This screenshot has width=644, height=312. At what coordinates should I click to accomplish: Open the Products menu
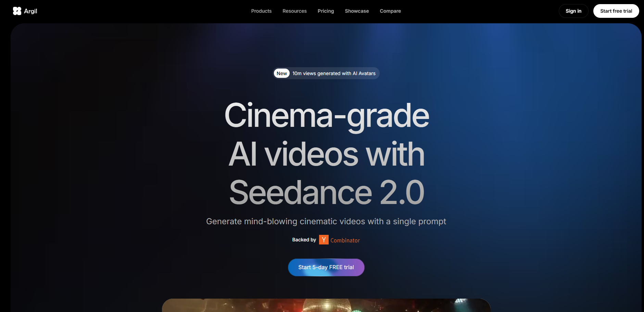click(261, 11)
